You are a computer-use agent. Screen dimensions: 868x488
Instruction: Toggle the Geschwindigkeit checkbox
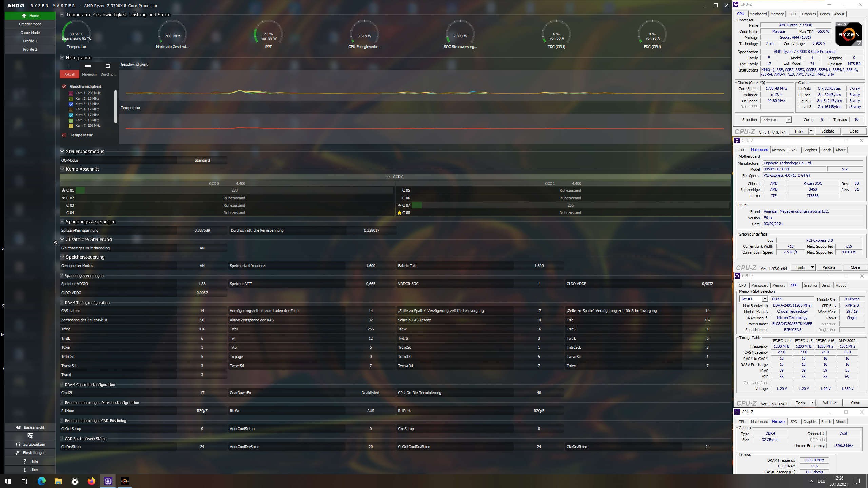[x=64, y=86]
